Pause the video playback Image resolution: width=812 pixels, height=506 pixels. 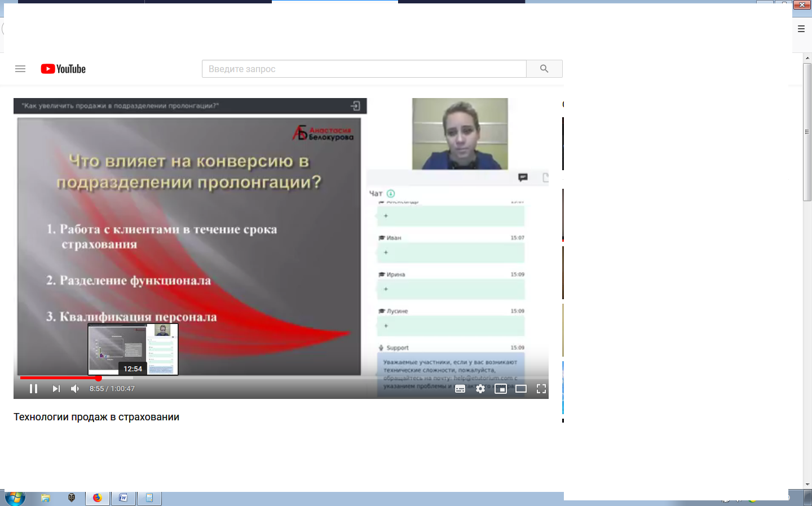[x=33, y=389]
